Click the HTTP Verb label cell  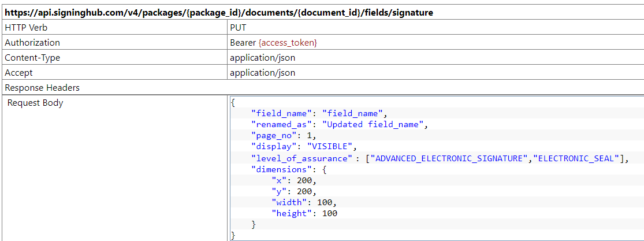(27, 27)
